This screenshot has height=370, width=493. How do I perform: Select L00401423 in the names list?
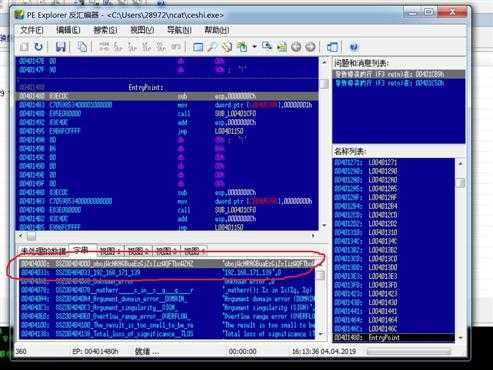click(x=394, y=294)
